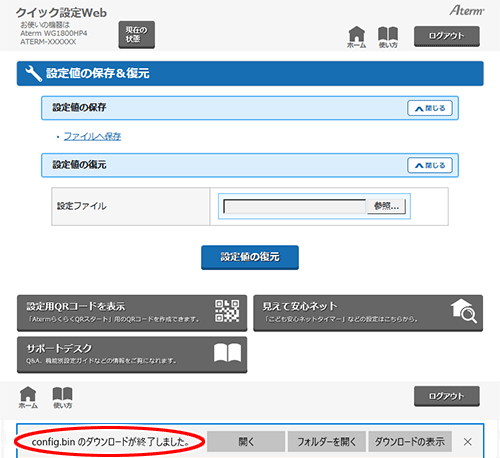Click the 設定ファイル label
This screenshot has width=500, height=458.
[x=82, y=206]
